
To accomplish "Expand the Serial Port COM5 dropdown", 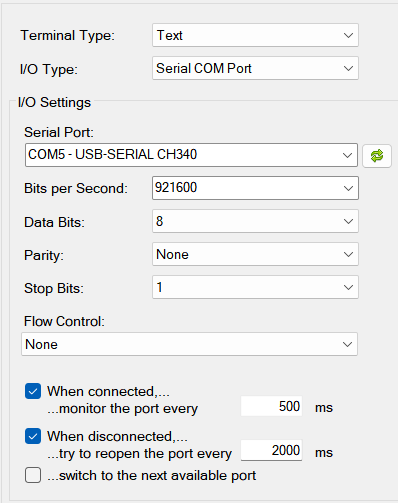I will point(191,155).
